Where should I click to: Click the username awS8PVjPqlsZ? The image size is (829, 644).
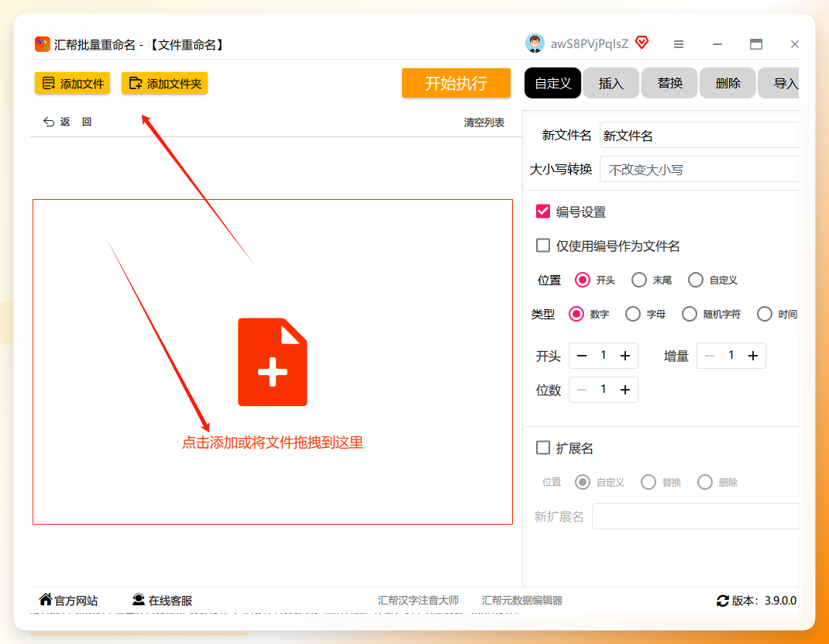(x=590, y=44)
